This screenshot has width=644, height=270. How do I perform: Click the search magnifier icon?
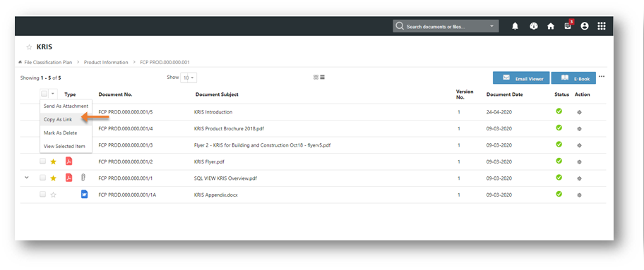[x=400, y=26]
